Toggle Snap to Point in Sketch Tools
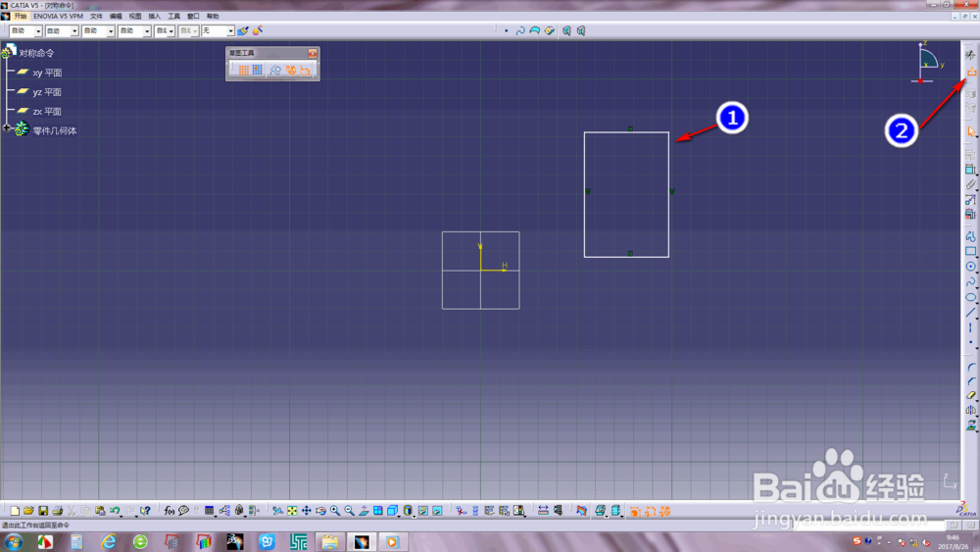 pos(258,71)
